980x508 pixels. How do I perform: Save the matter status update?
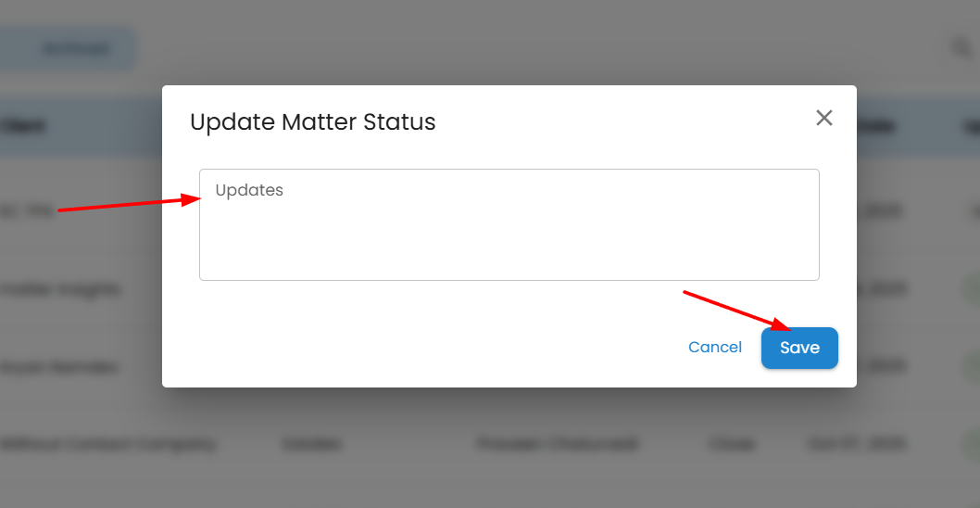[x=799, y=348]
